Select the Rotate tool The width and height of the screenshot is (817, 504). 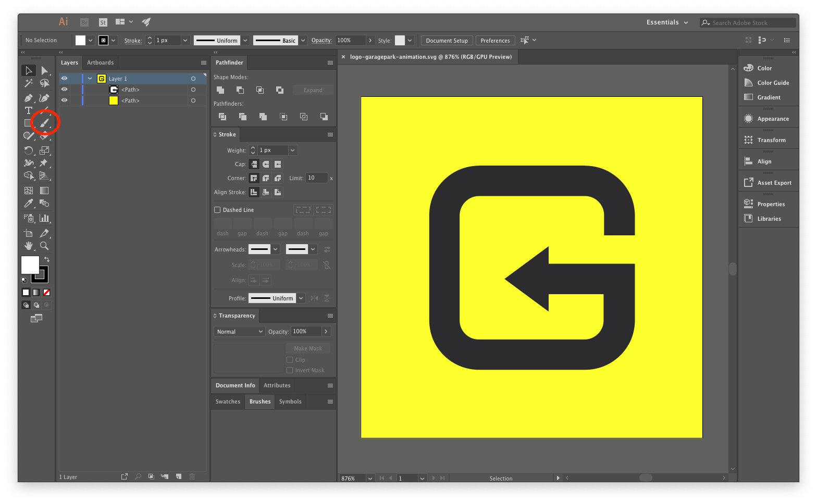point(29,150)
